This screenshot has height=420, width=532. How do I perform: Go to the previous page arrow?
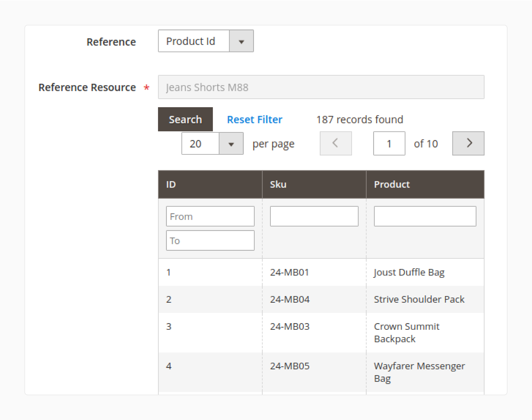[x=336, y=143]
